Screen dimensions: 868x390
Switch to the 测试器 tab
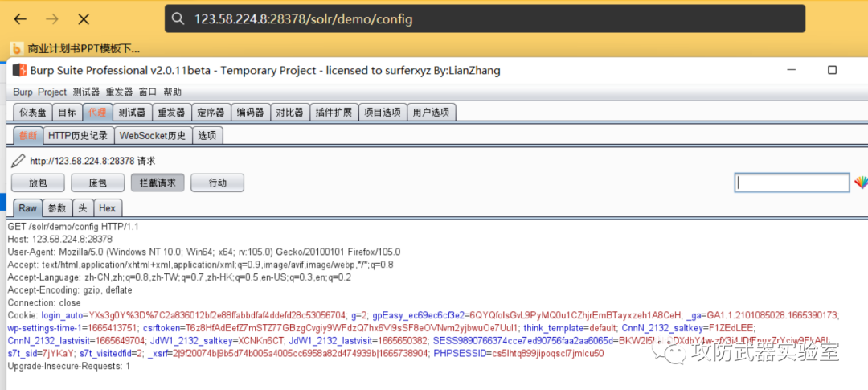132,113
